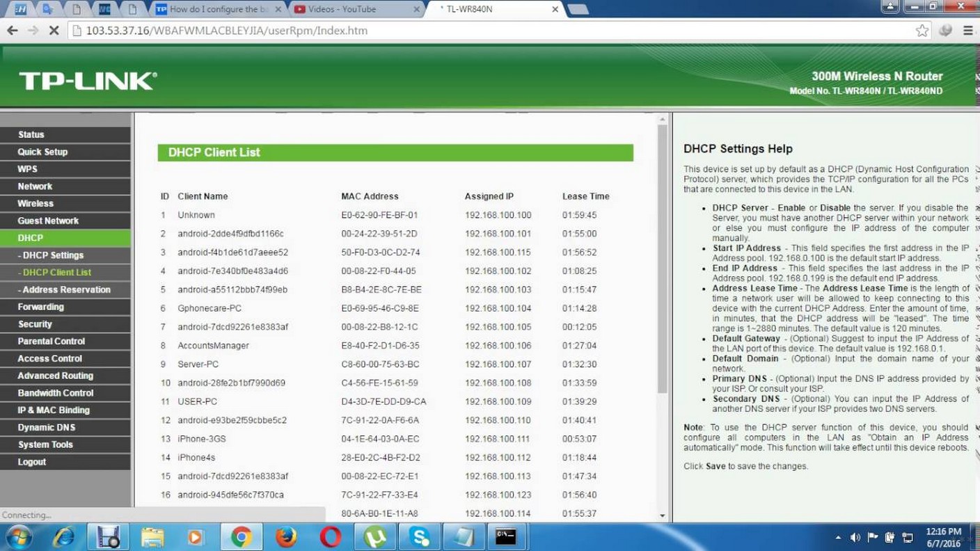Click the TP-LINK logo

[x=88, y=81]
